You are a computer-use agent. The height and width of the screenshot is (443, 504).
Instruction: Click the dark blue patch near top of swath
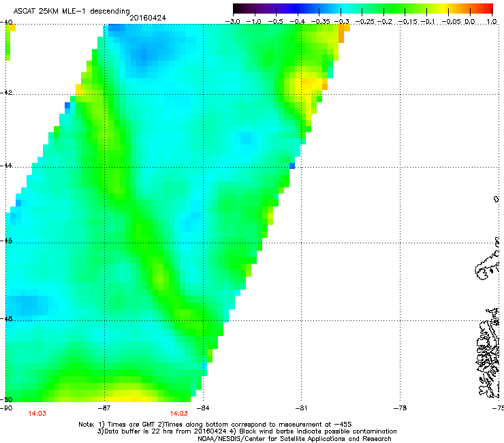click(142, 55)
